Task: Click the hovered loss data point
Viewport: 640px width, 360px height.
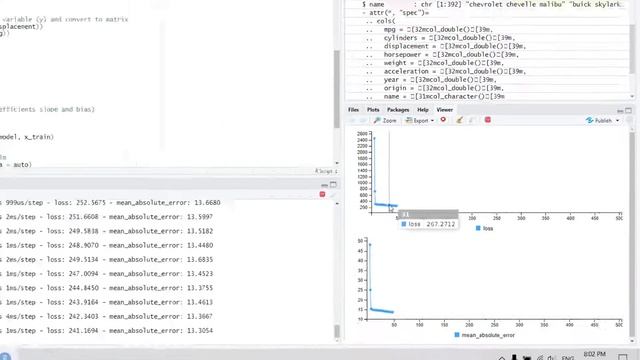Action: point(389,205)
